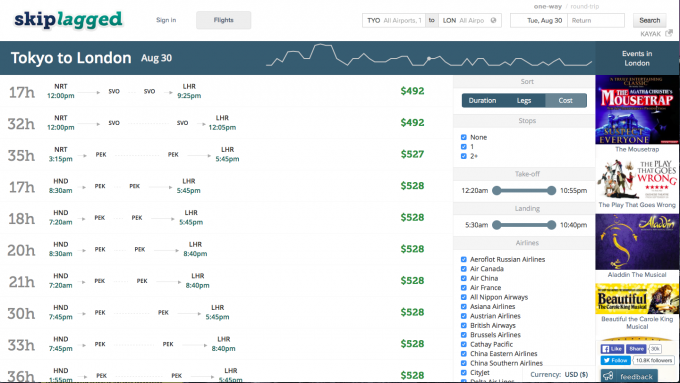Click the Aladdin poster thumbnail
The image size is (680, 383).
[x=637, y=242]
